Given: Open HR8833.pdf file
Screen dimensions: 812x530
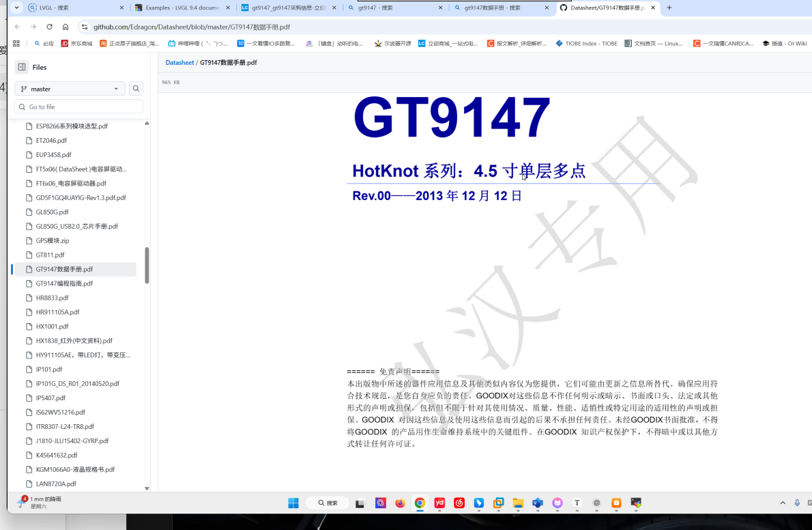Looking at the screenshot, I should (x=52, y=298).
